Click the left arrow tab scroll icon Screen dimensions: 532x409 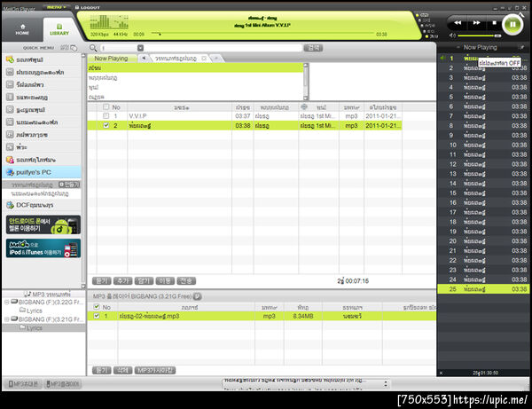pos(144,59)
